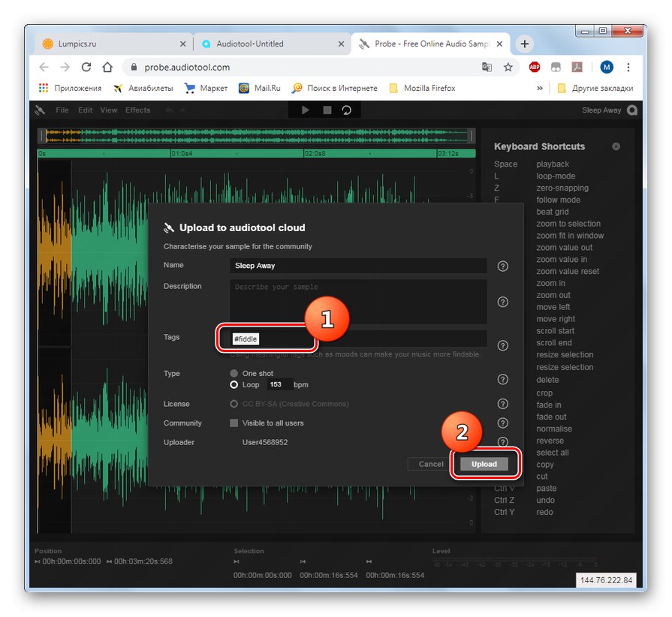
Task: Close the Probe browser tab
Action: point(499,44)
